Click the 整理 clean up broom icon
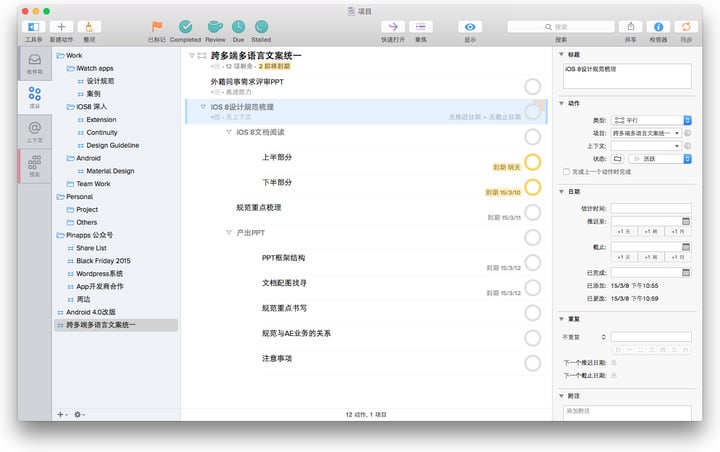The height and width of the screenshot is (452, 720). (91, 27)
